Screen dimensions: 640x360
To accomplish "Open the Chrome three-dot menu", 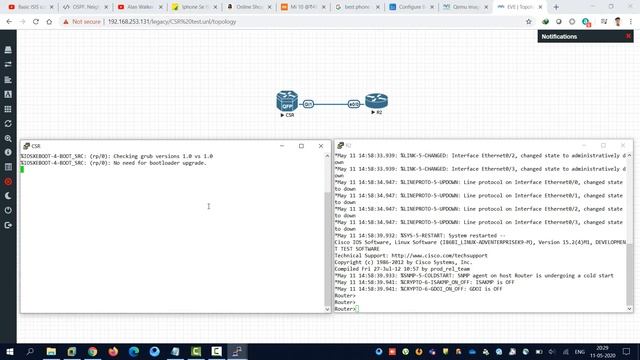I will [x=631, y=22].
